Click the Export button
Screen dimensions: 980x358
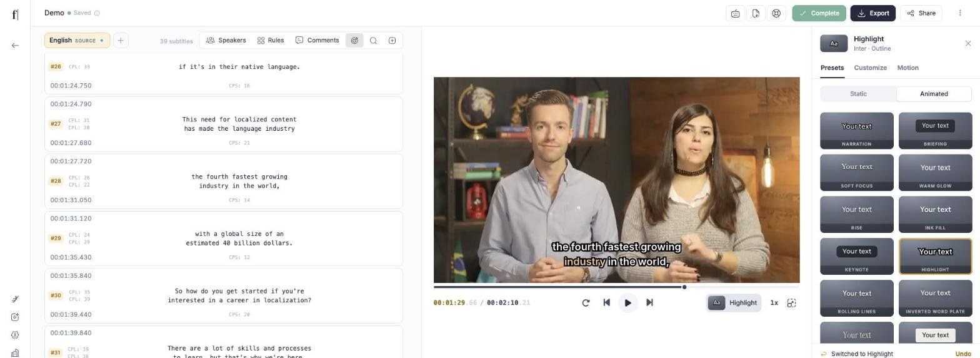click(x=872, y=13)
